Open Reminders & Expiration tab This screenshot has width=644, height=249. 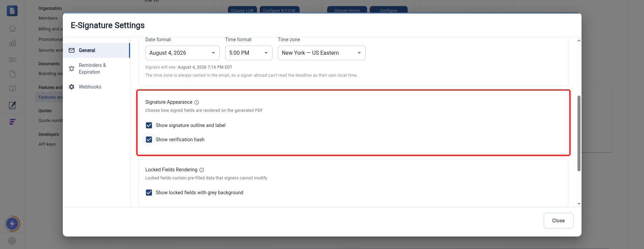pos(96,69)
